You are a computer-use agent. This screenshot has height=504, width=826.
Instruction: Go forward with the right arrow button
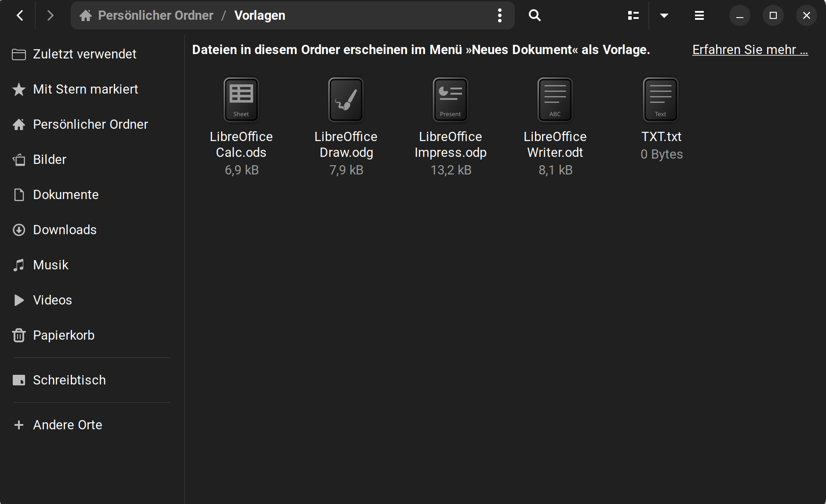[50, 16]
